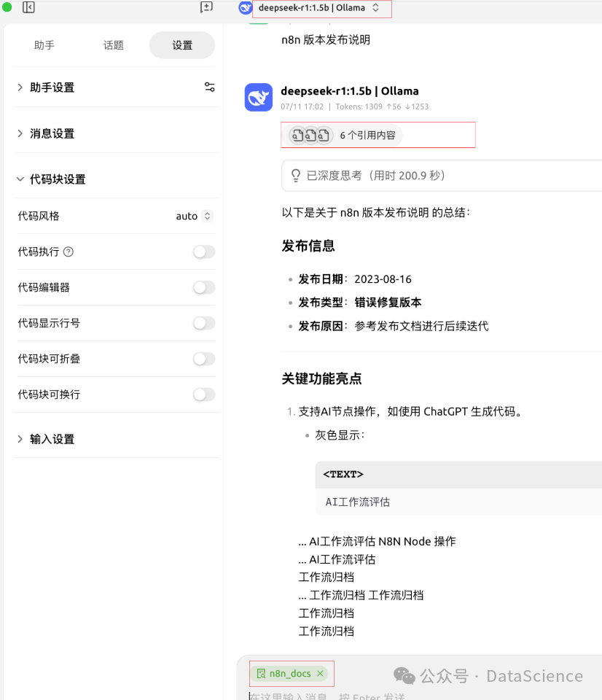602x700 pixels.
Task: Click the n8n_docs knowledge base icon
Action: (261, 673)
